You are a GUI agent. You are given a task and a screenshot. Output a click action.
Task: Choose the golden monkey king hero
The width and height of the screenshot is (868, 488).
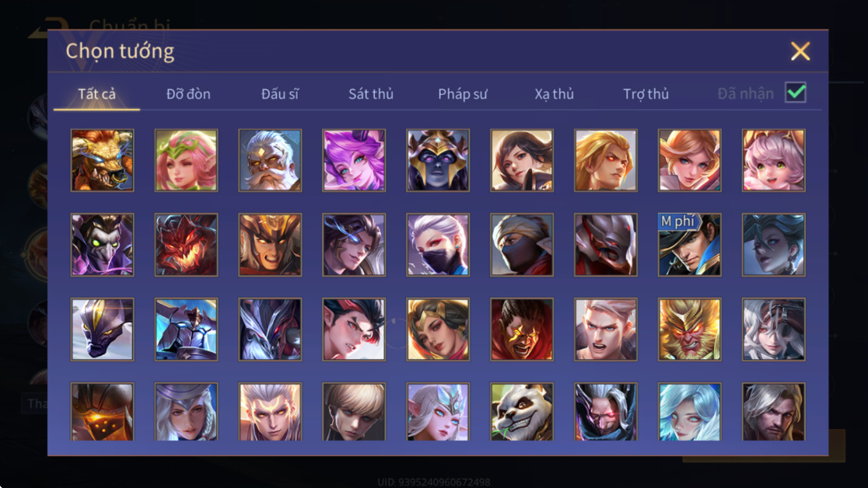coord(689,329)
